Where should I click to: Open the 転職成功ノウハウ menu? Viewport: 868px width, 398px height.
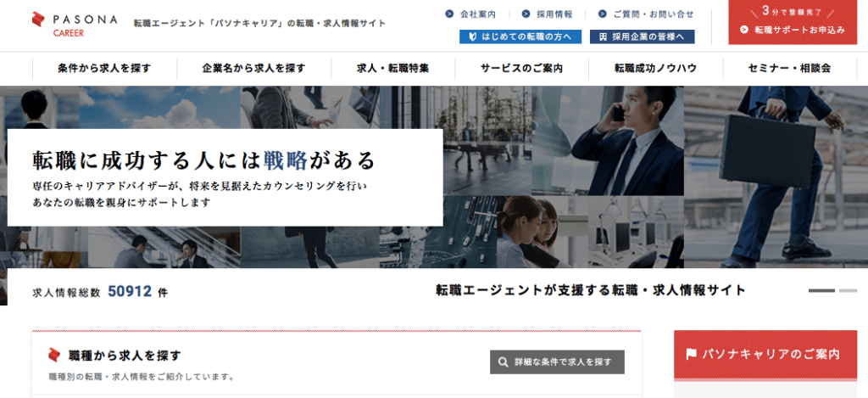click(655, 69)
